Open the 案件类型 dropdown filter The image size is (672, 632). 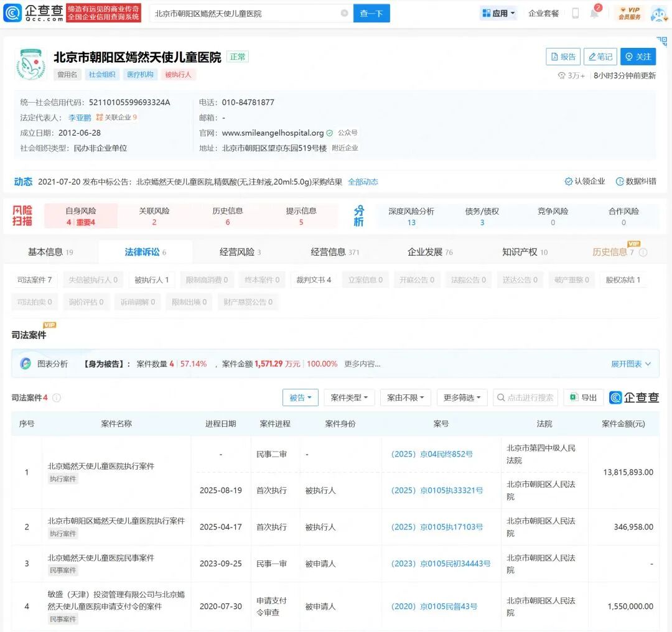348,397
